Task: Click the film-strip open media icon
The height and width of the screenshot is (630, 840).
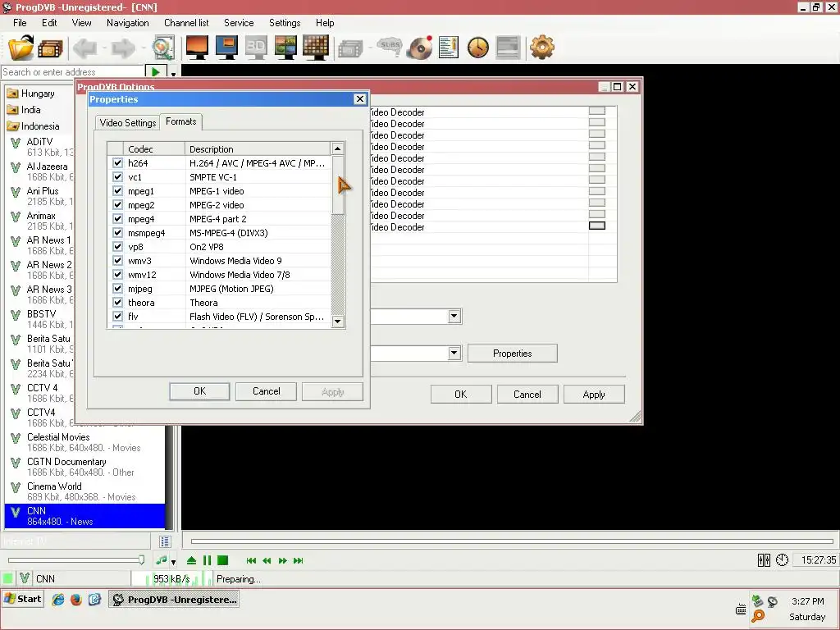Action: 50,48
